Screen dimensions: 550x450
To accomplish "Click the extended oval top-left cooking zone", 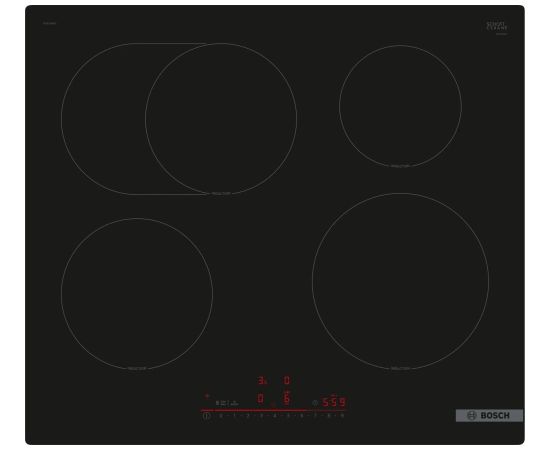I will tap(179, 119).
